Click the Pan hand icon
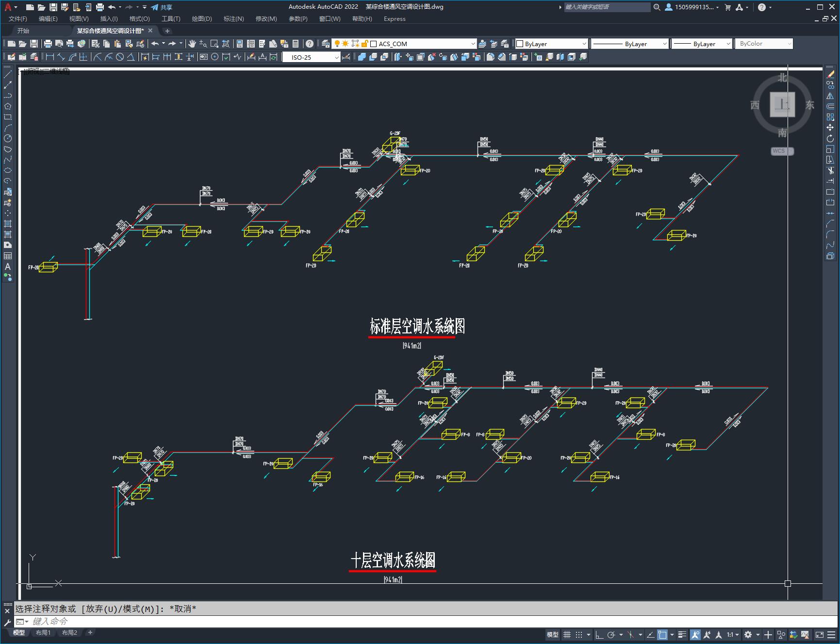840x644 pixels. pos(192,44)
